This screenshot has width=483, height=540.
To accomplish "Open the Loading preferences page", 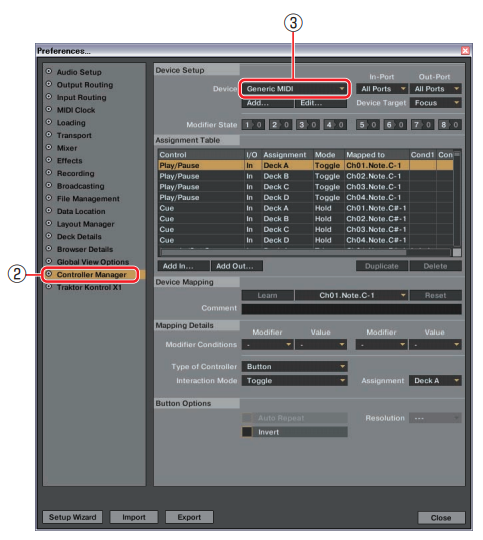I will (x=71, y=123).
